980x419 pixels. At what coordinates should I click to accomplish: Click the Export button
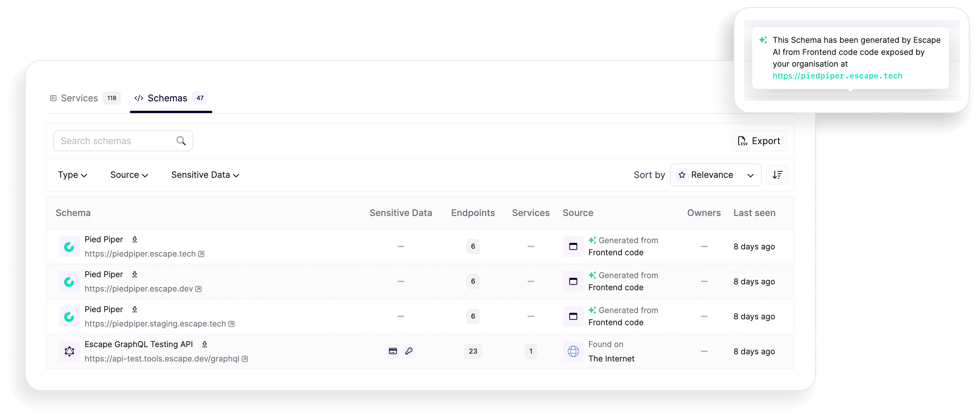(759, 141)
